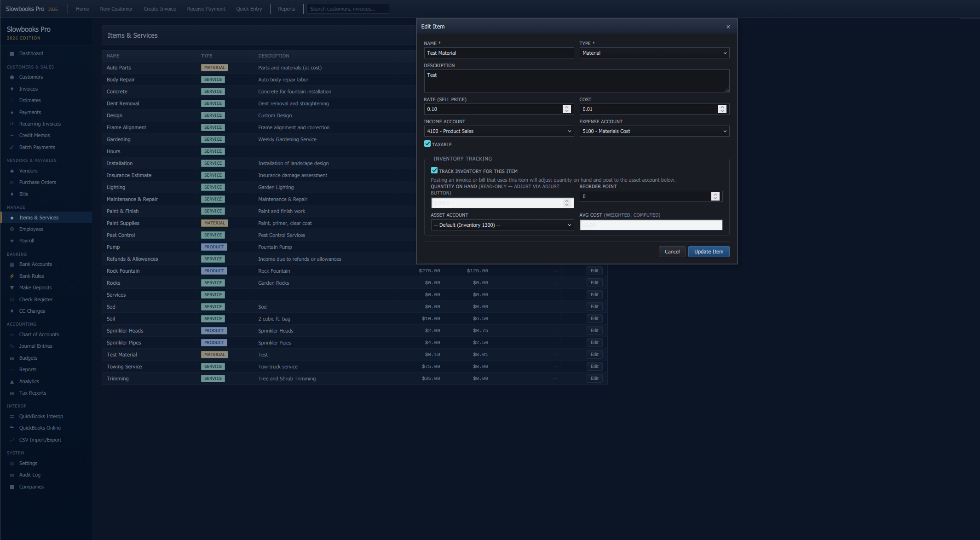Click the Payroll star icon

coord(12,241)
